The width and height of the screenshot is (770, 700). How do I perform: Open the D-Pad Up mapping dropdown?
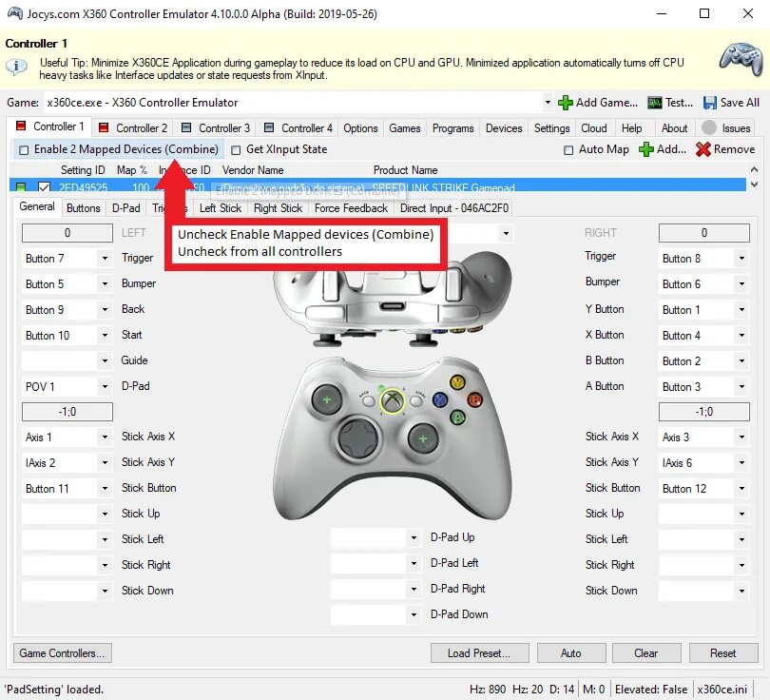(x=414, y=538)
